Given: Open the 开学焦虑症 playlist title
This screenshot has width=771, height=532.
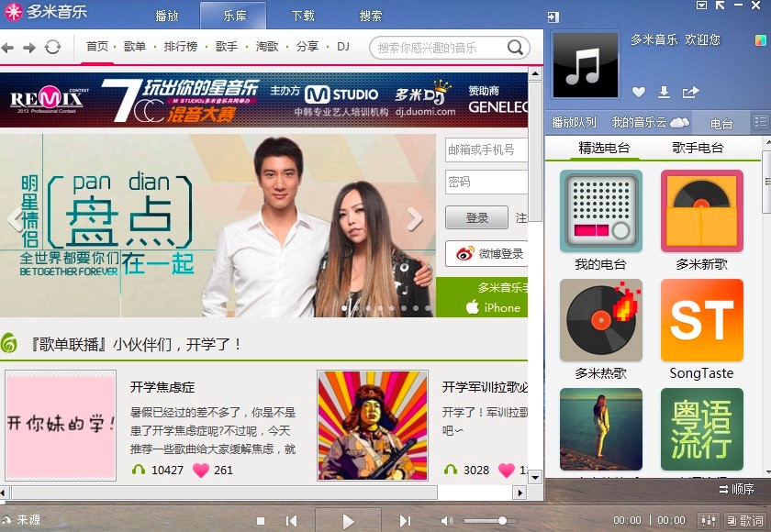Looking at the screenshot, I should [x=162, y=387].
